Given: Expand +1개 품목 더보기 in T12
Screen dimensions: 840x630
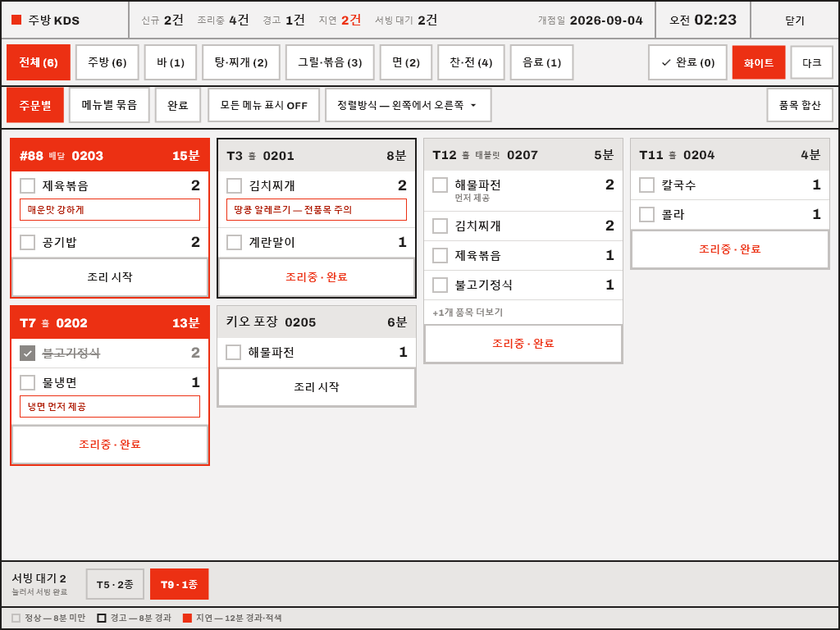Looking at the screenshot, I should pos(468,313).
